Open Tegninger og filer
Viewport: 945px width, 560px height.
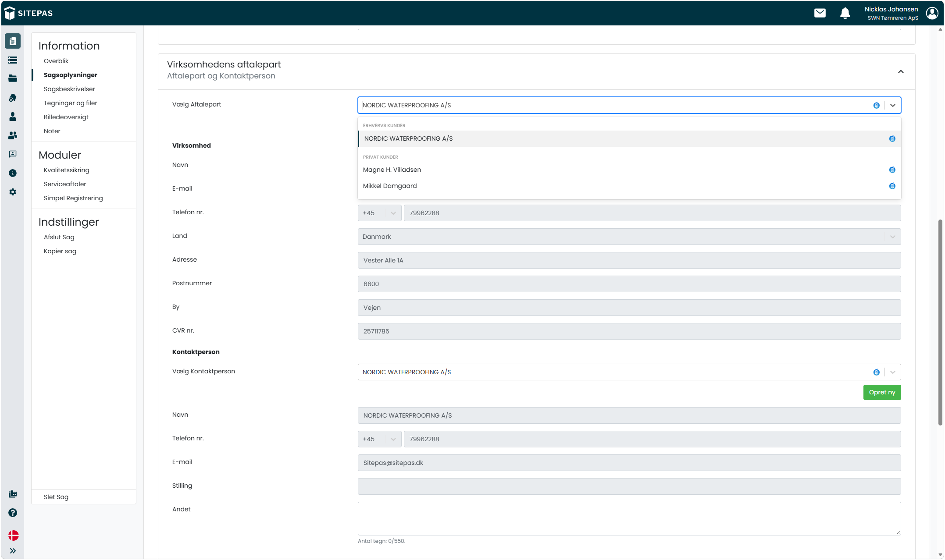tap(71, 103)
